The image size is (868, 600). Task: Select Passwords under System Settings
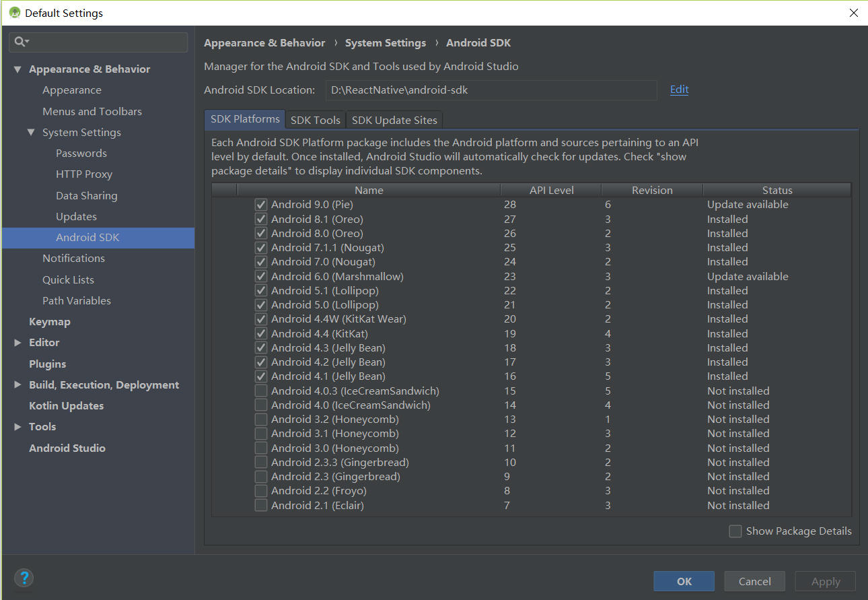tap(81, 154)
